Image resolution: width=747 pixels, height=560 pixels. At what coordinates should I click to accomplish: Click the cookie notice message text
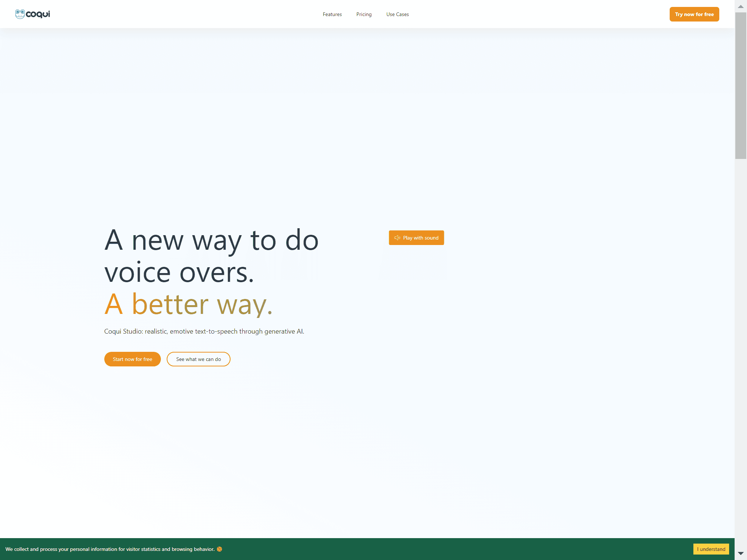(x=110, y=549)
